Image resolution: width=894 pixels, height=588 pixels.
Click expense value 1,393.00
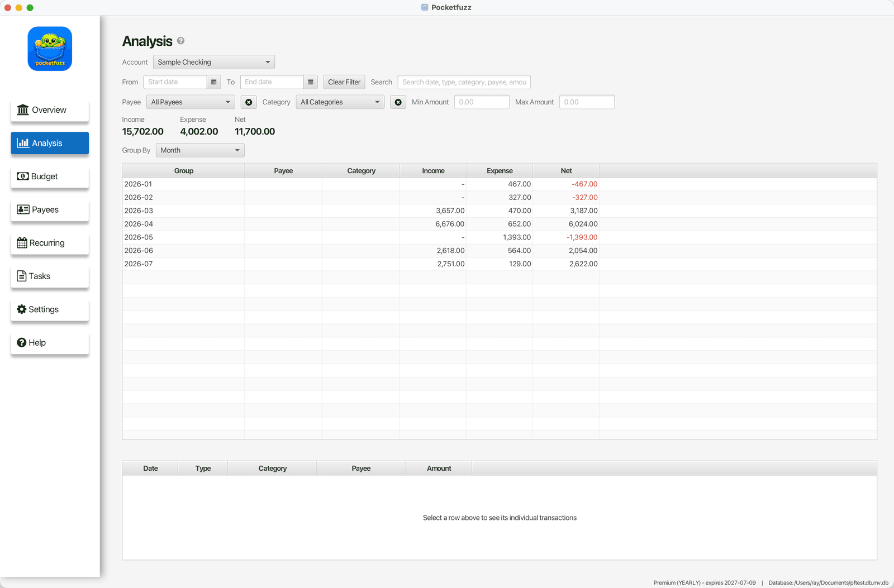pos(517,237)
